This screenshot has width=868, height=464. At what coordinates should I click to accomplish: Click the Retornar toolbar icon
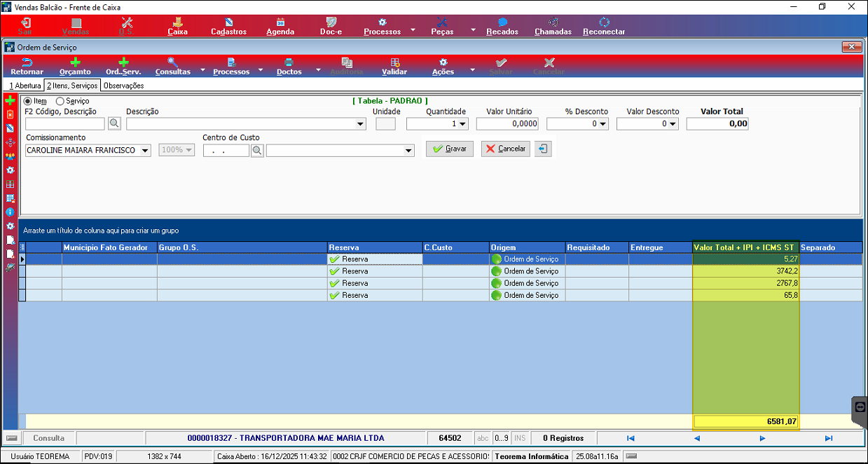coord(27,62)
